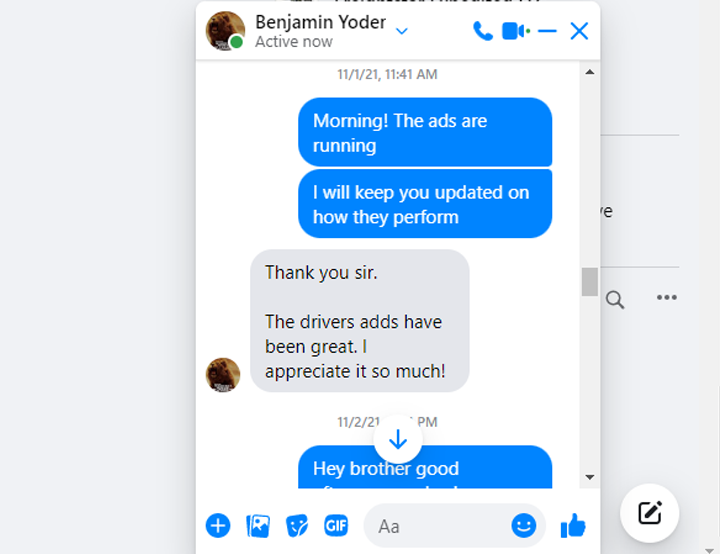Image resolution: width=720 pixels, height=554 pixels.
Task: Open Benjamin Yoder's header profile picture
Action: tap(225, 31)
